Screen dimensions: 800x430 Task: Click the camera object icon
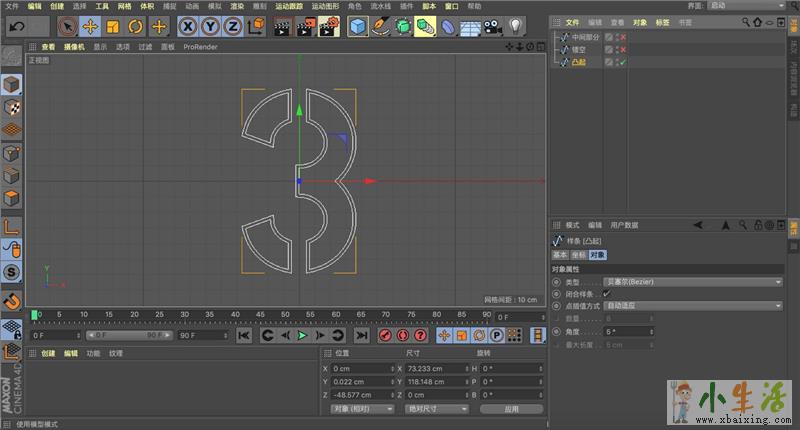pyautogui.click(x=492, y=26)
